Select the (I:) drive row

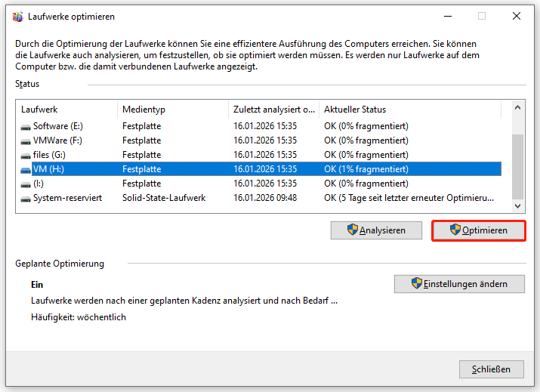pyautogui.click(x=260, y=184)
